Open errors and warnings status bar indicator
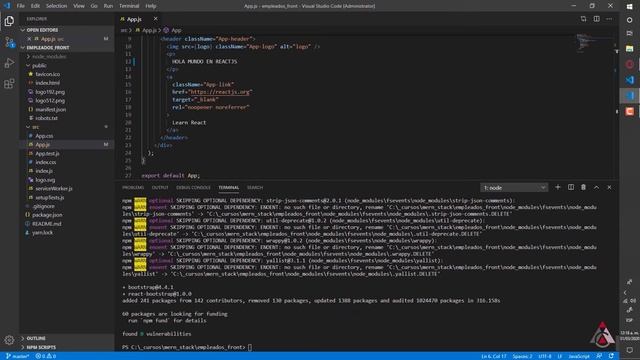 click(x=46, y=356)
